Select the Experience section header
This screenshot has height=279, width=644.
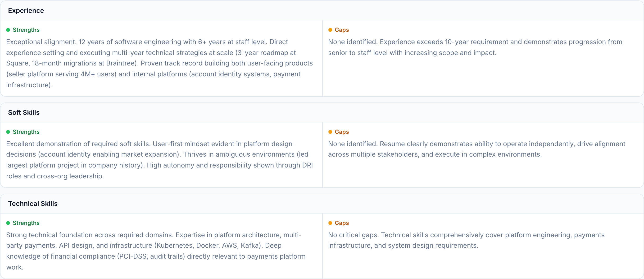pyautogui.click(x=26, y=10)
